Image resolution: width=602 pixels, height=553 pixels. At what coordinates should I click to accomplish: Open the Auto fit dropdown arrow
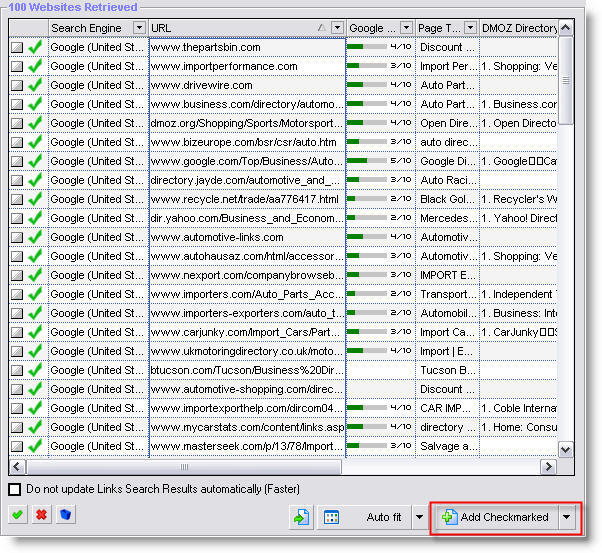tap(419, 517)
